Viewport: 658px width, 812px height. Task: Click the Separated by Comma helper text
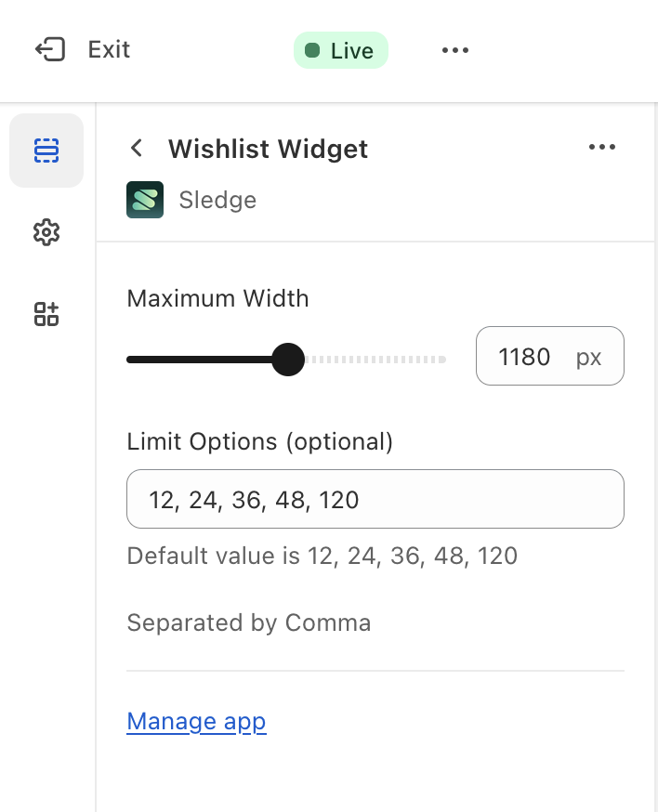pyautogui.click(x=248, y=622)
